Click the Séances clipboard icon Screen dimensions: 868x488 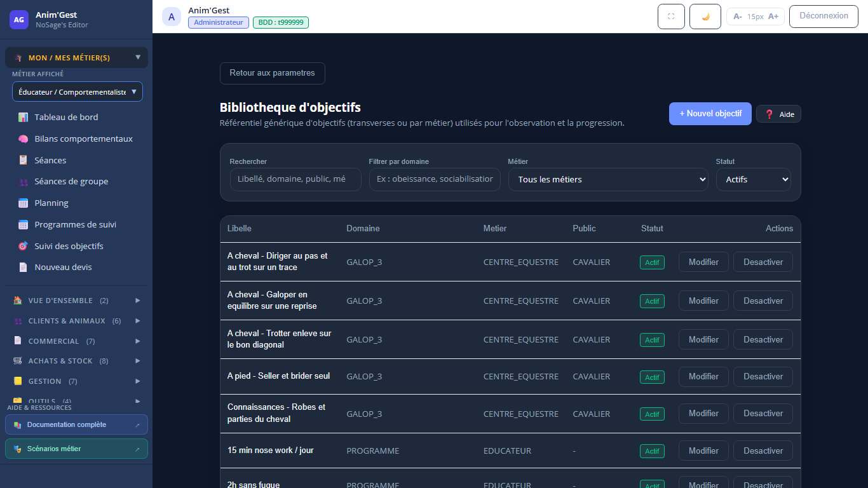point(23,160)
